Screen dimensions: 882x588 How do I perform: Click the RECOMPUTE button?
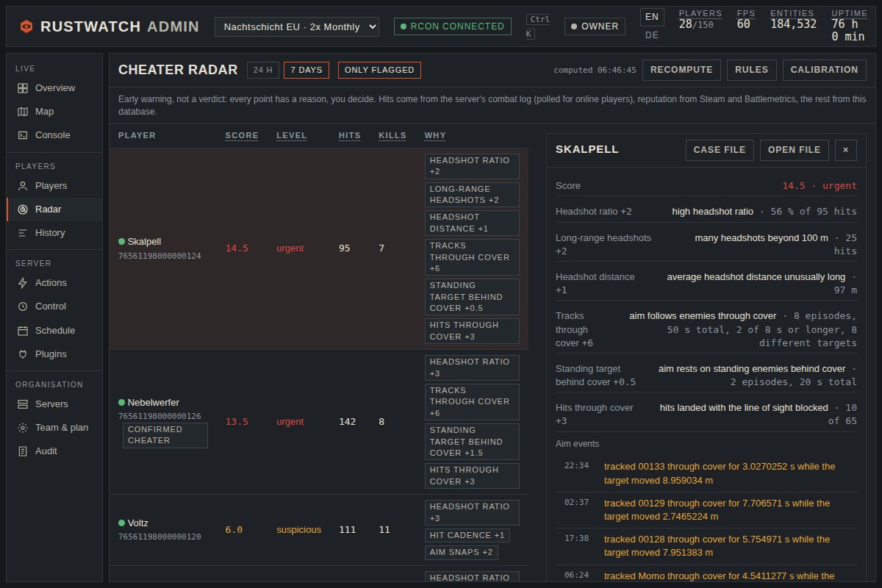tap(681, 70)
